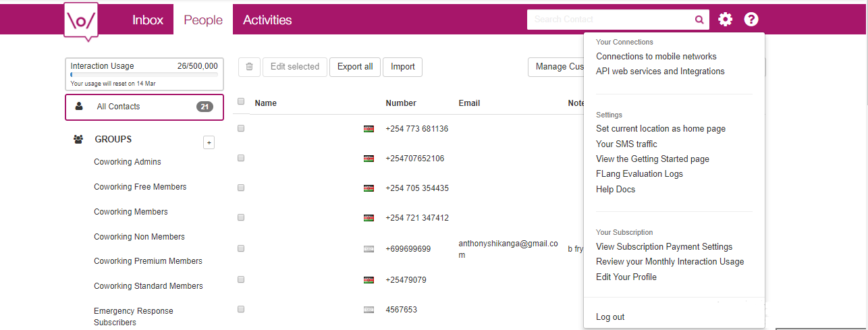
Task: Click the number +254 773 681136
Action: (416, 129)
